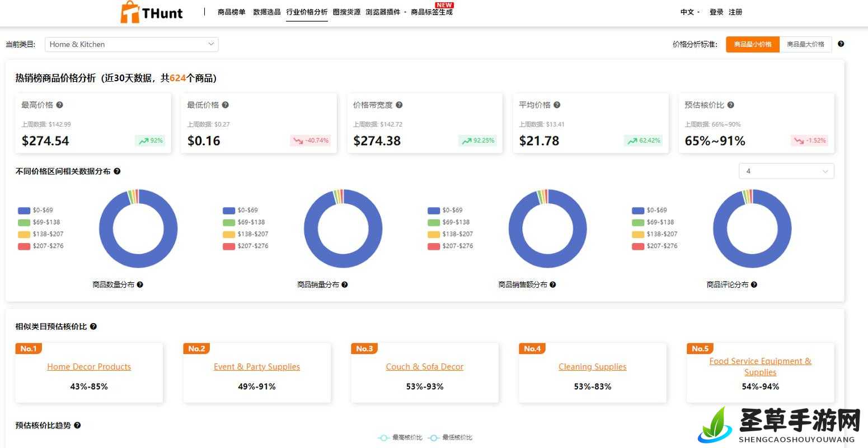The width and height of the screenshot is (868, 448).
Task: Click the $21.78 average price value
Action: pos(539,141)
